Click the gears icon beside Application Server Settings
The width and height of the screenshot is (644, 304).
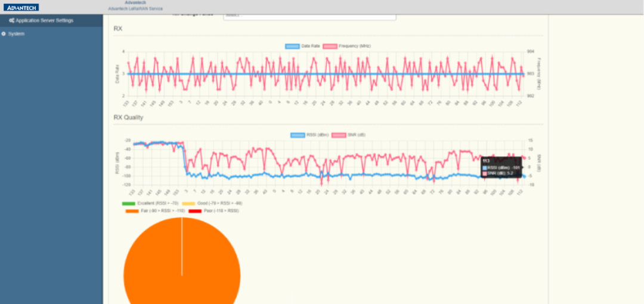12,20
